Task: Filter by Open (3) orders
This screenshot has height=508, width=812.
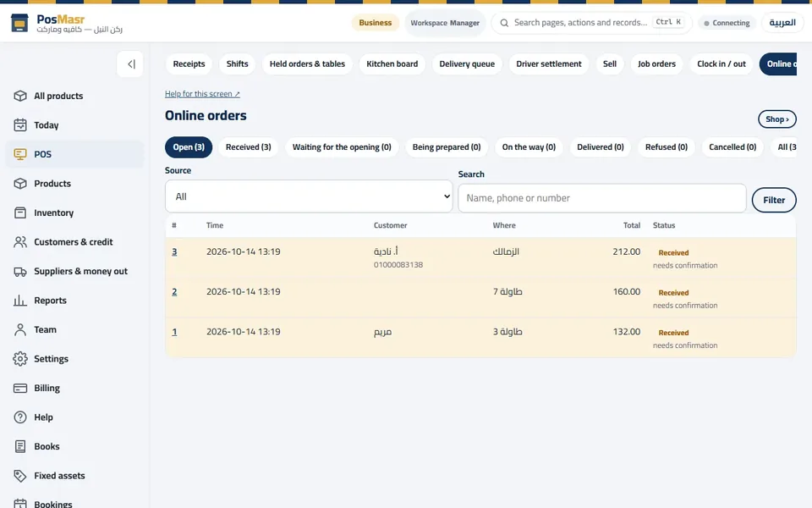Action: pyautogui.click(x=189, y=147)
